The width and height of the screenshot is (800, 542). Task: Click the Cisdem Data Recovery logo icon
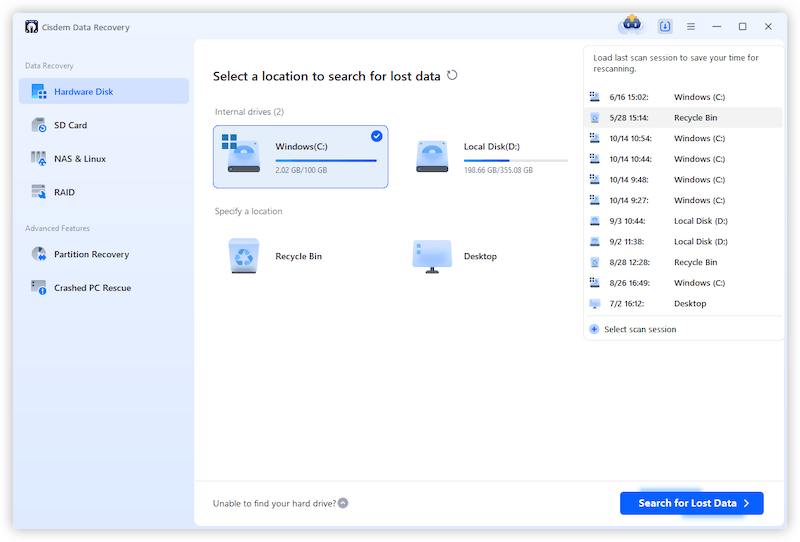pyautogui.click(x=31, y=27)
